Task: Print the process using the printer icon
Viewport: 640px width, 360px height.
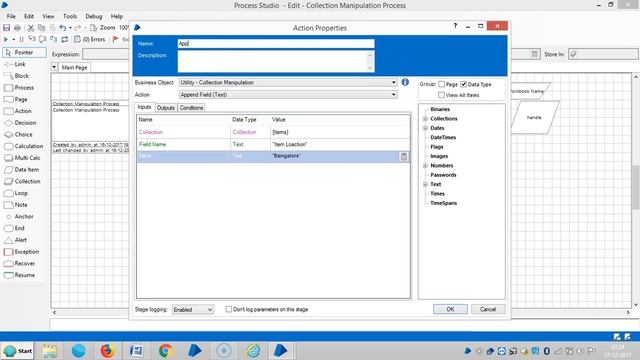Action: click(18, 28)
